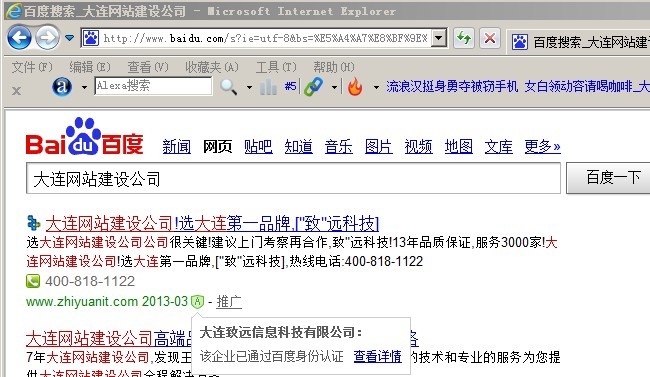The width and height of the screenshot is (650, 377).
Task: Click the green verification shield badge
Action: pyautogui.click(x=198, y=301)
